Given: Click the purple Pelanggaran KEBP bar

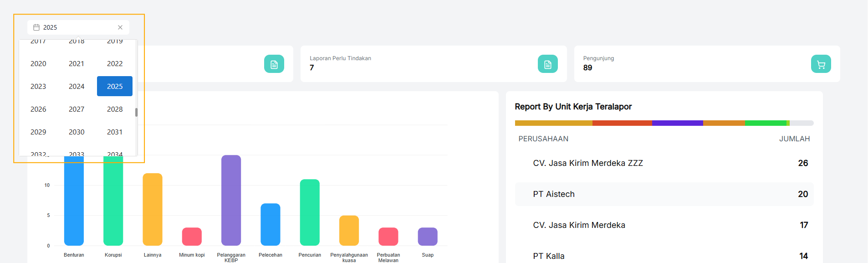Looking at the screenshot, I should [231, 201].
